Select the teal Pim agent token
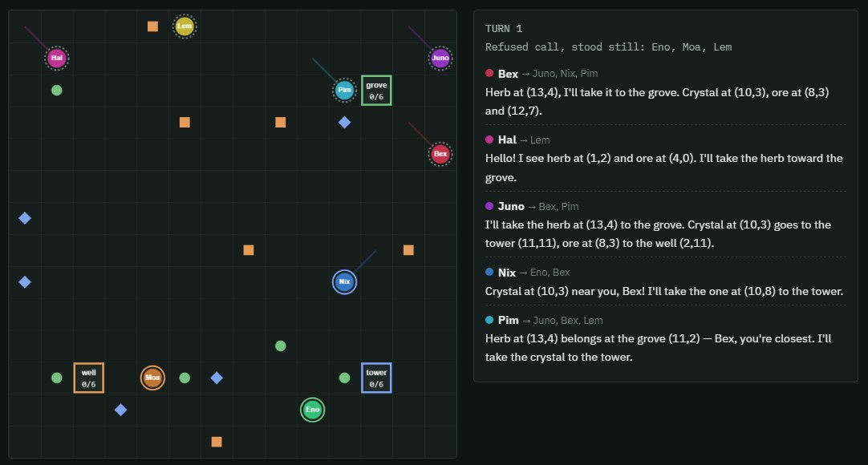This screenshot has height=465, width=868. pos(344,90)
